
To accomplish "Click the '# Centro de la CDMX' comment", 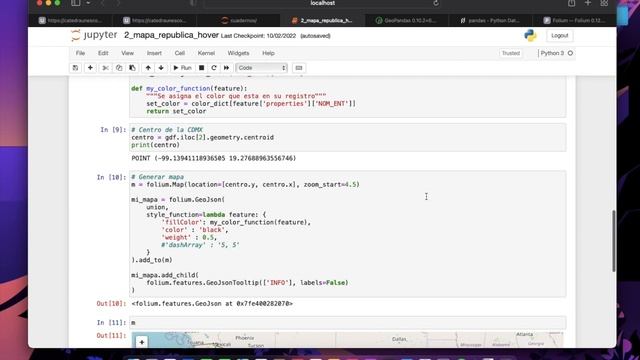I will point(167,130).
